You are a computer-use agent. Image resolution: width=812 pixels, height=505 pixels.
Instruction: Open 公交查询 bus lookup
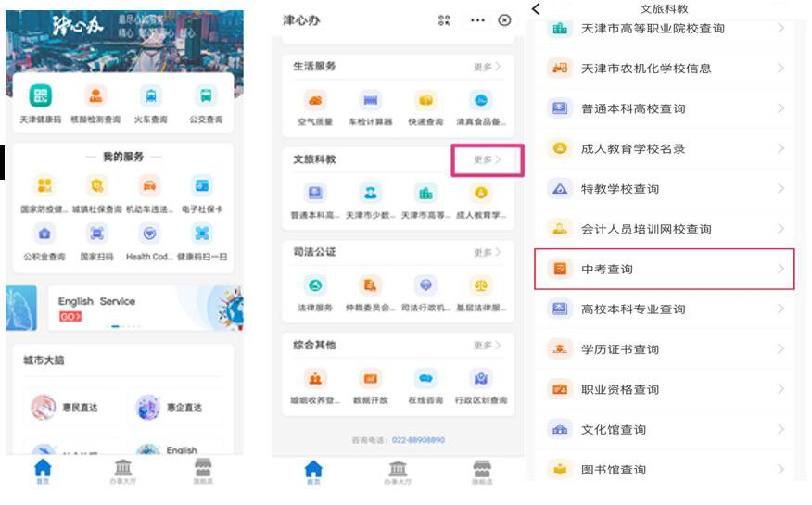click(206, 96)
